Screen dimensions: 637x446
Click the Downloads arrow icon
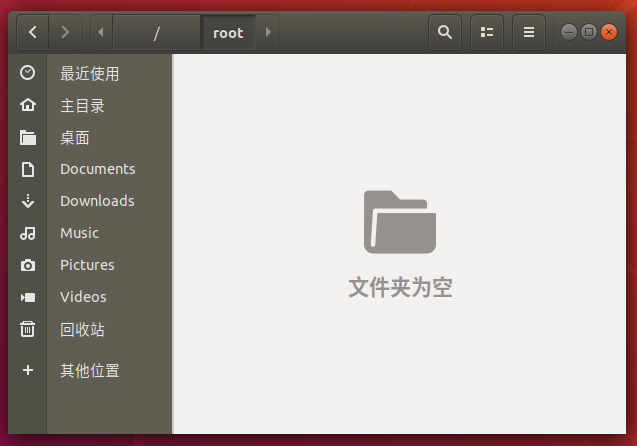(28, 201)
